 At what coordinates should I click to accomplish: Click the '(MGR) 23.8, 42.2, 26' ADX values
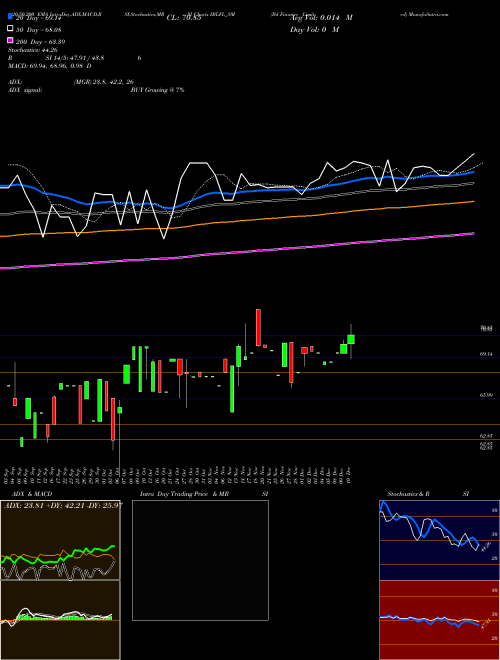pos(104,82)
